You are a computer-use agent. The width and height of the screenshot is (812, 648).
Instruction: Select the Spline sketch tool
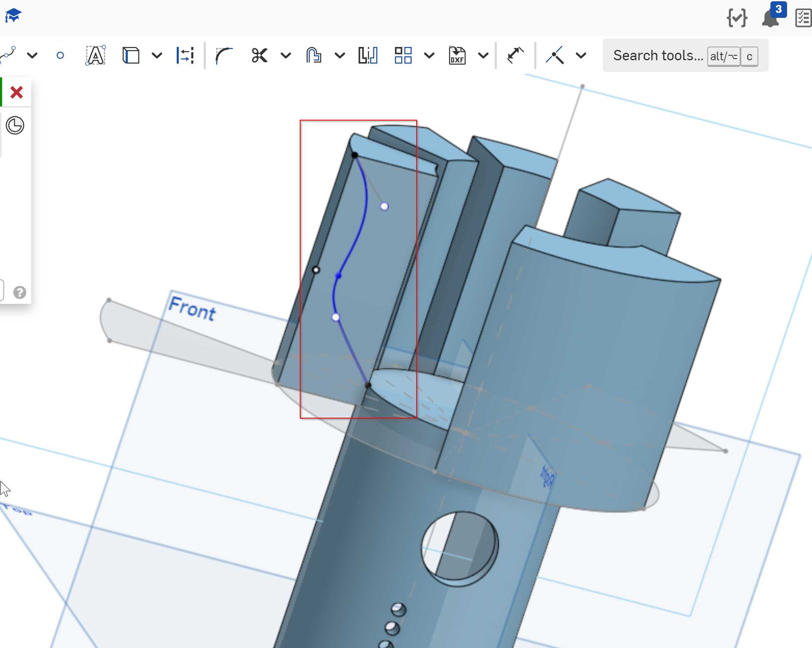pos(8,55)
